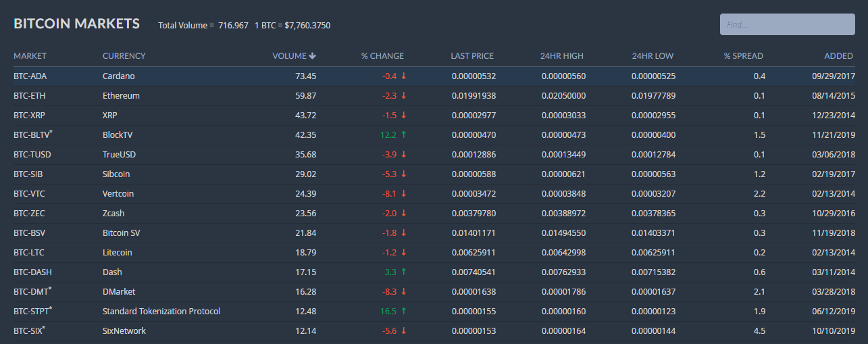868x344 pixels.
Task: Select the Litecoin currency name
Action: click(x=118, y=253)
